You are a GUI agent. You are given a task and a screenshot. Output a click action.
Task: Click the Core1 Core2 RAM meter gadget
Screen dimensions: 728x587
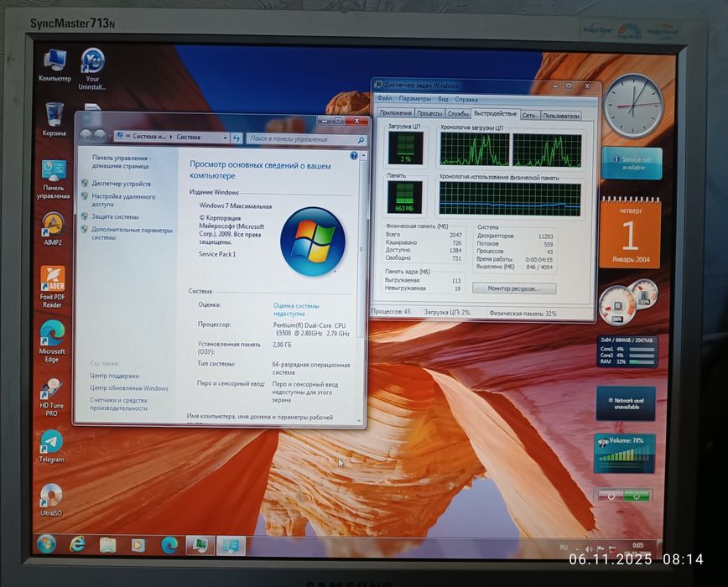point(627,351)
